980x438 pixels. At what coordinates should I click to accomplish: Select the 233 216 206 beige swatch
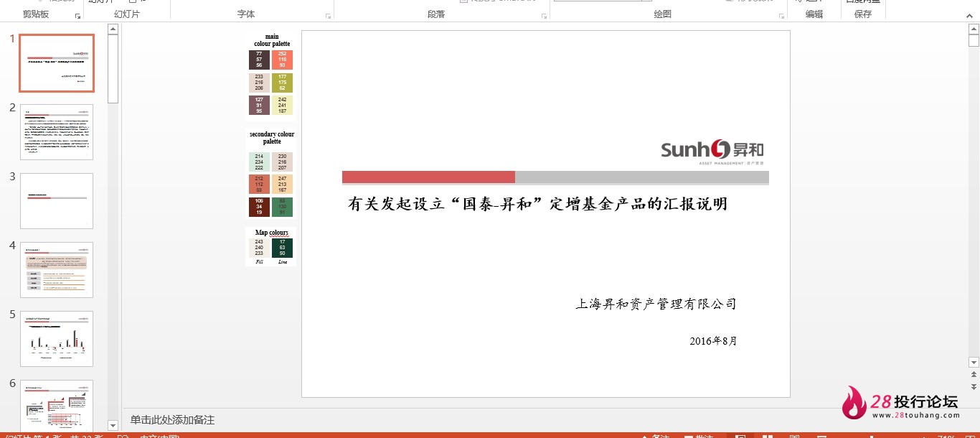(x=259, y=83)
